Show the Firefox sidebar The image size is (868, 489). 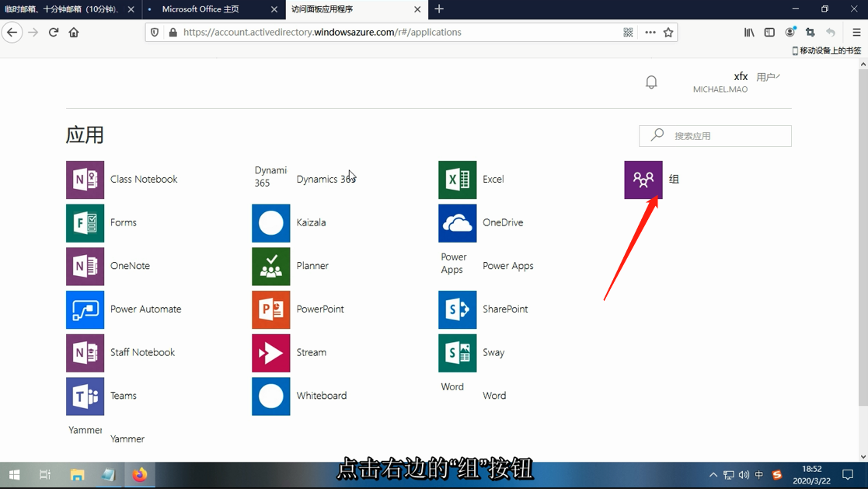769,32
